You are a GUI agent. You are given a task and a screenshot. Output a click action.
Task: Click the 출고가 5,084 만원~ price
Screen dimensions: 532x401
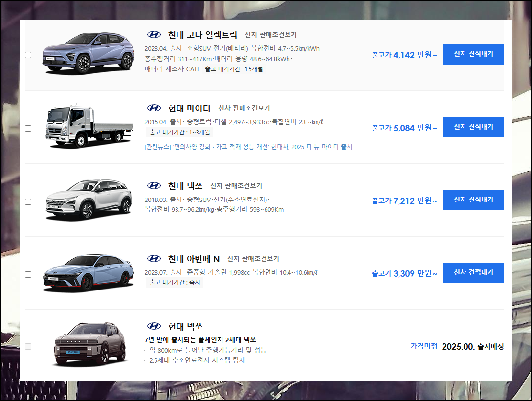click(404, 128)
